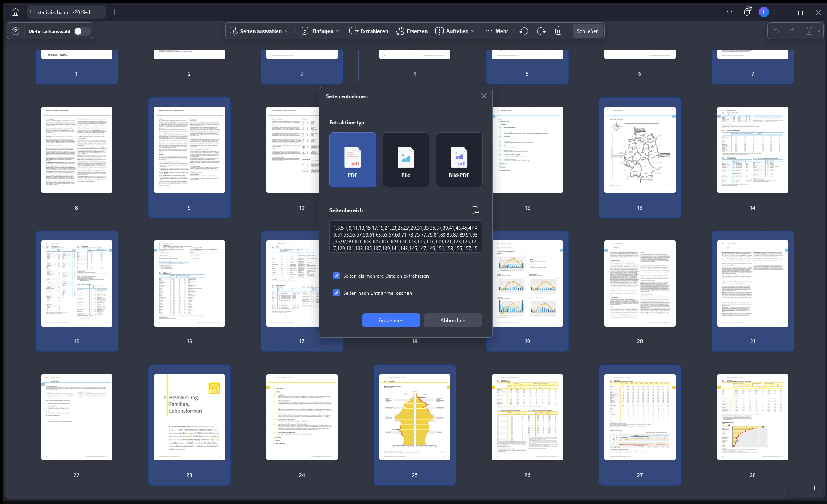
Task: Expand the Seiten auswählen dropdown
Action: (x=259, y=31)
